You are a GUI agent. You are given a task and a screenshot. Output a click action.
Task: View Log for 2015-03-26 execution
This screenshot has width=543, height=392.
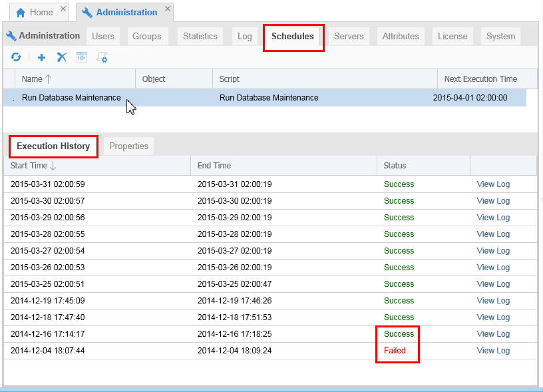(x=493, y=268)
